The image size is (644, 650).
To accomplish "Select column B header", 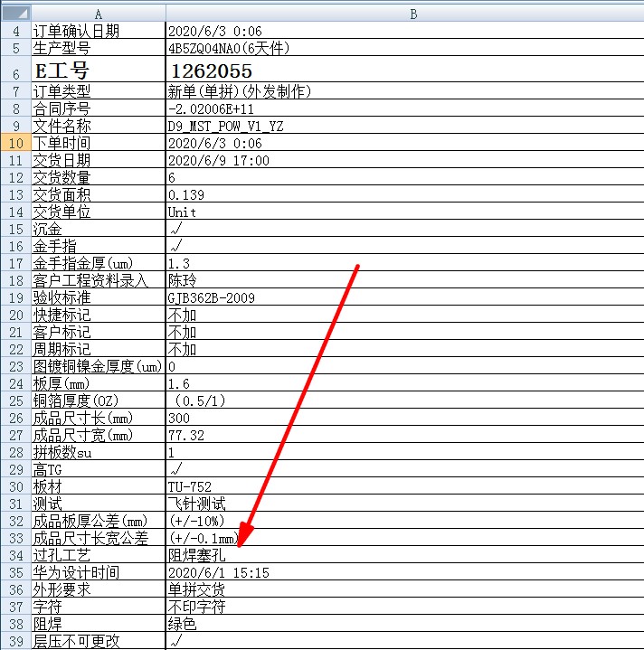I will tap(404, 14).
